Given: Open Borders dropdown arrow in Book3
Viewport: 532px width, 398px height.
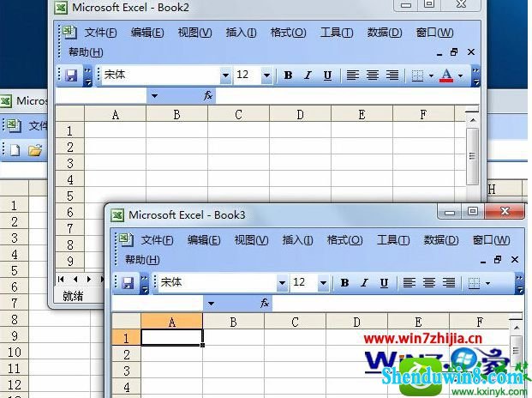Looking at the screenshot, I should click(x=488, y=283).
